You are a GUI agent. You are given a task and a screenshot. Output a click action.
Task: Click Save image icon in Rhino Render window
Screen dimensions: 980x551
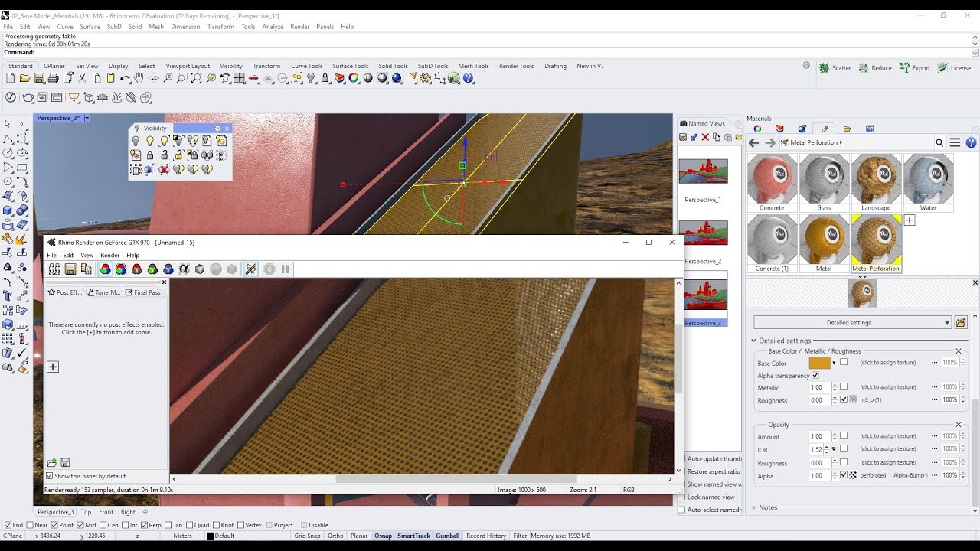[x=70, y=269]
